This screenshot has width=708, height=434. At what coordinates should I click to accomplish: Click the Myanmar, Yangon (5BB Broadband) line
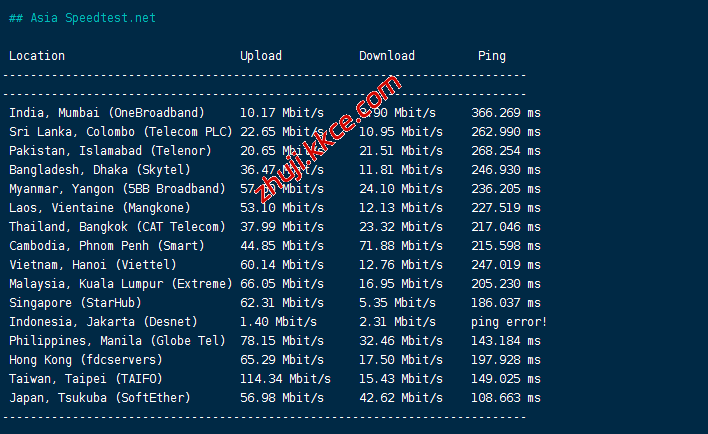click(x=117, y=189)
